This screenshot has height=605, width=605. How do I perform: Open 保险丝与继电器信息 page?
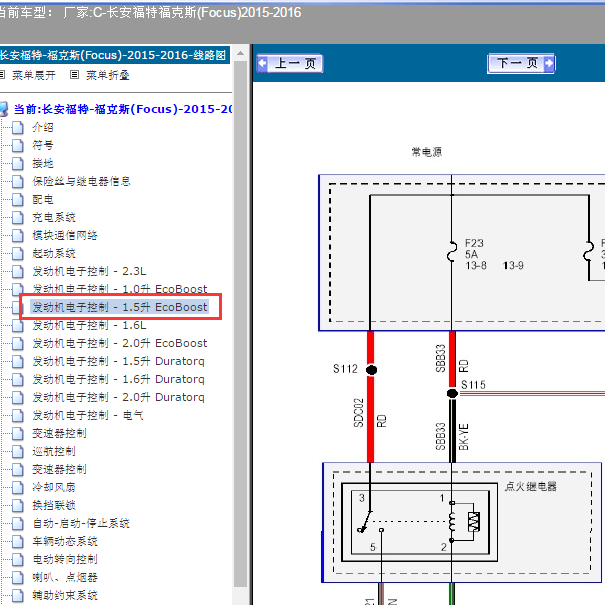tap(81, 181)
